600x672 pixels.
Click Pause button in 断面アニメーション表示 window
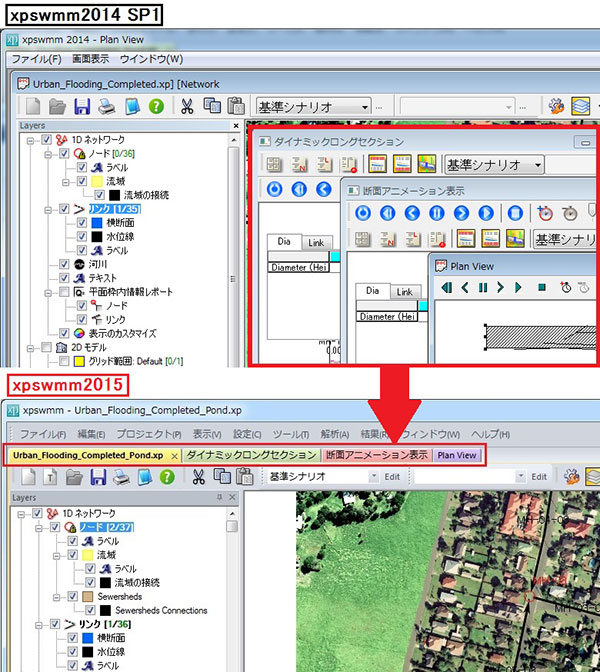(437, 213)
